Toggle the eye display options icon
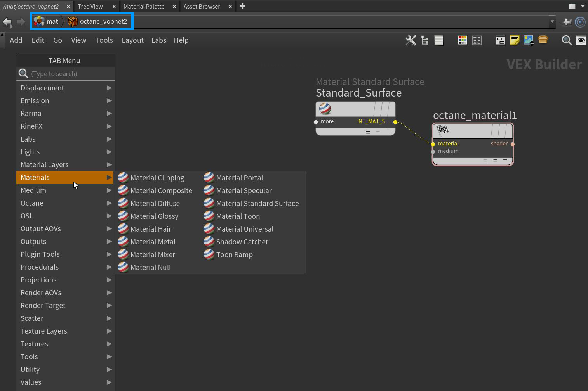Screen dimensions: 588x391 [x=581, y=40]
